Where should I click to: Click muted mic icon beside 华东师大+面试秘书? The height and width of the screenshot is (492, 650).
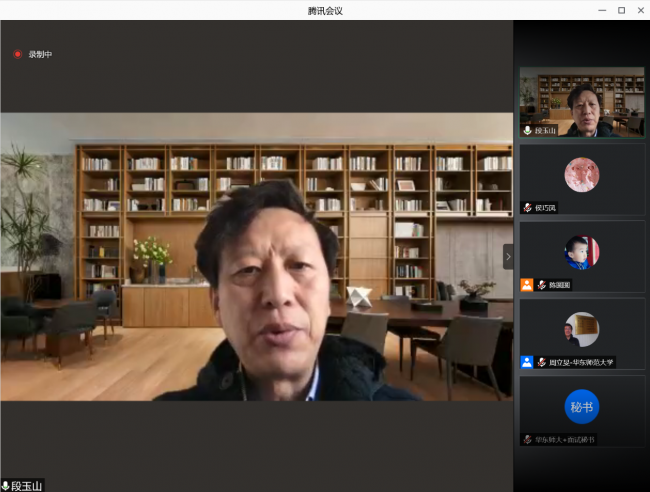click(528, 439)
